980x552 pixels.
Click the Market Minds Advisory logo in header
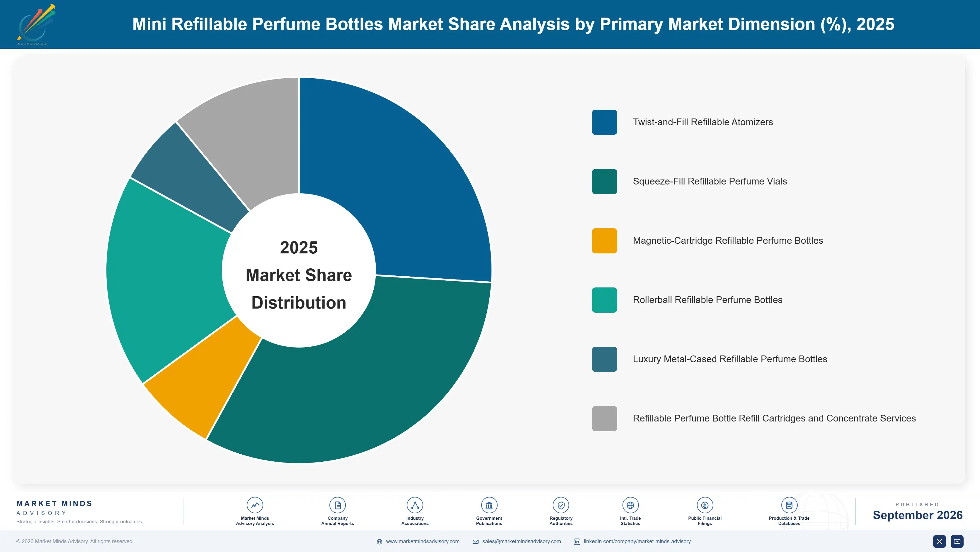36,24
